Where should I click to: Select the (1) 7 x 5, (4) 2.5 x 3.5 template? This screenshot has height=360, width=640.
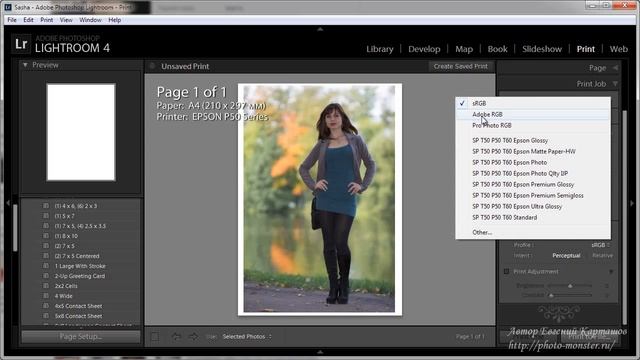pyautogui.click(x=80, y=226)
